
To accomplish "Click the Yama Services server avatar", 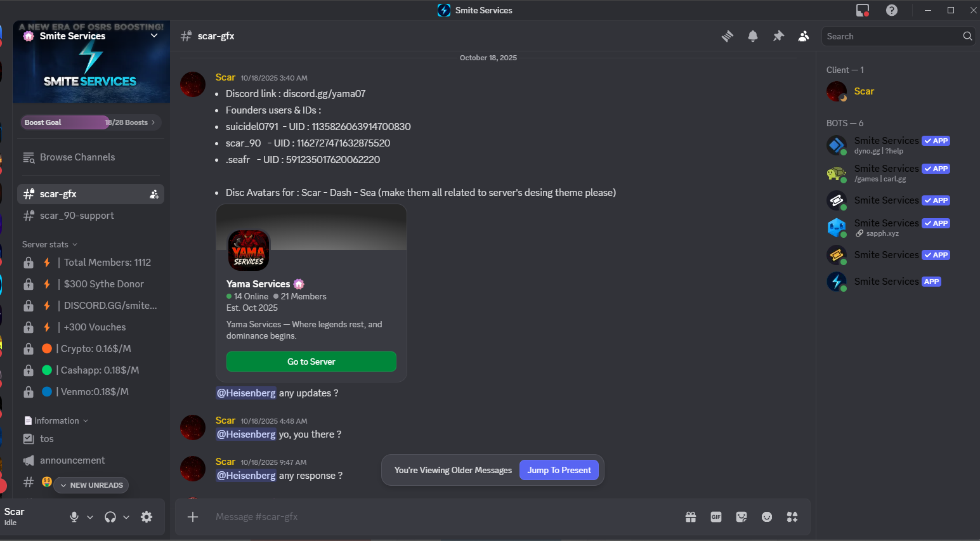I will click(x=249, y=251).
